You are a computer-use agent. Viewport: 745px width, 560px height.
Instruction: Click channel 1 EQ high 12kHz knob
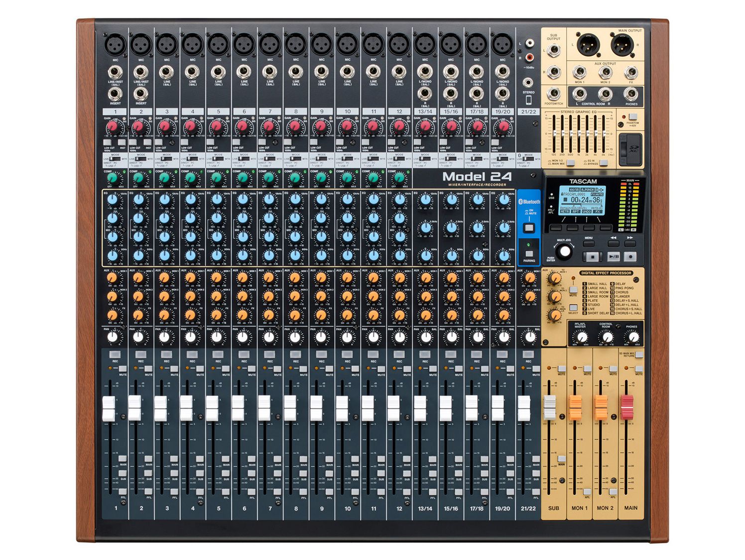(x=113, y=200)
